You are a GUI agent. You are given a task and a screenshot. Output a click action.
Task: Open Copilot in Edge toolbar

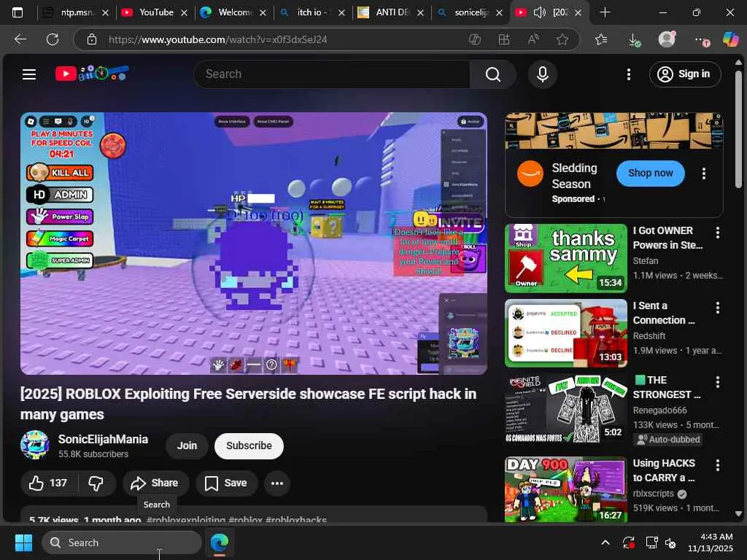(730, 39)
